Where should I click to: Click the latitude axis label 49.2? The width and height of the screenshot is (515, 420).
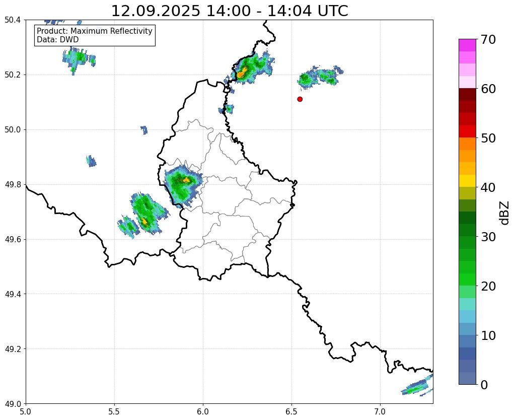(13, 349)
